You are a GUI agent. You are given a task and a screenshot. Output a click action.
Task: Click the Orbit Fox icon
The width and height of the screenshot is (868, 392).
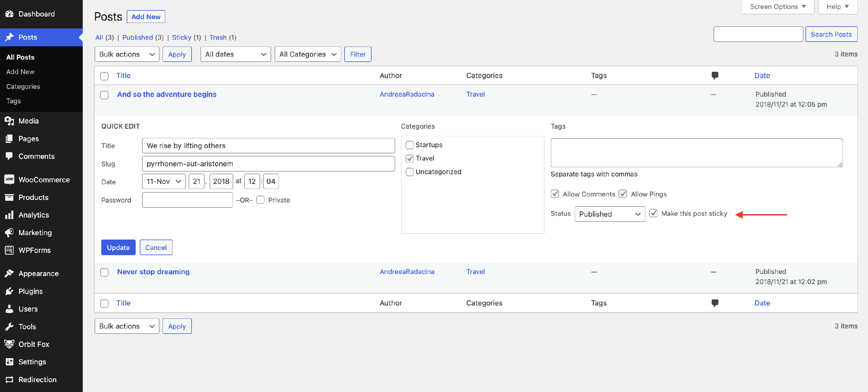tap(10, 344)
